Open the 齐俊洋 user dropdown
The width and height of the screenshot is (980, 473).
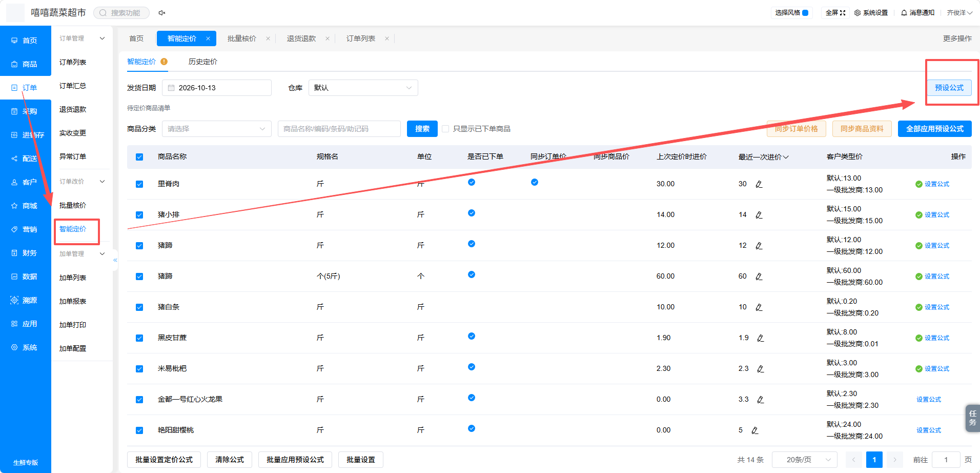[x=959, y=13]
